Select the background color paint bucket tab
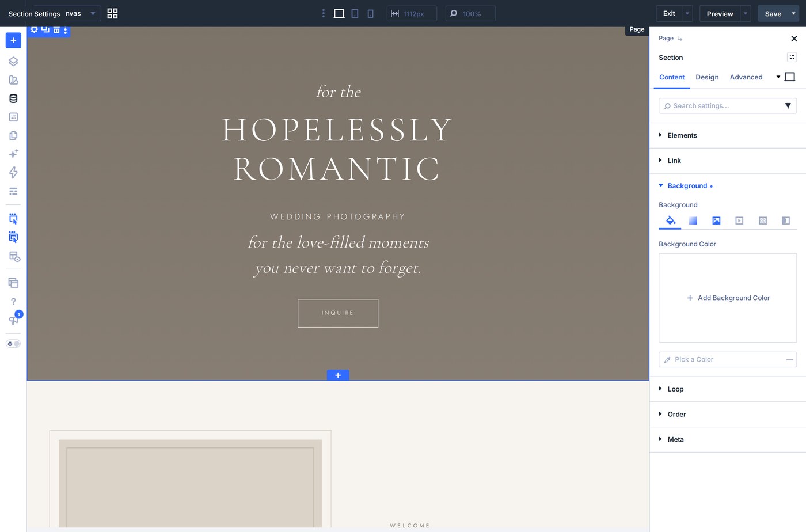This screenshot has width=806, height=532. coord(670,221)
